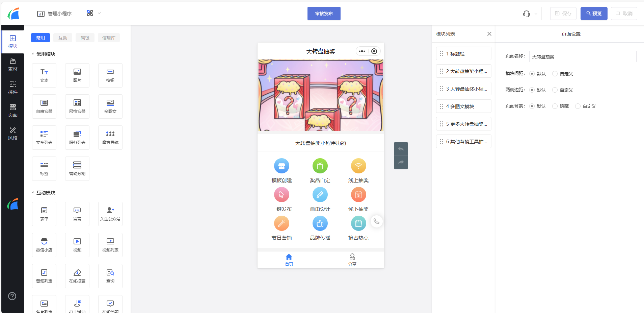Click the floating phone icon in preview
644x313 pixels.
pyautogui.click(x=376, y=221)
